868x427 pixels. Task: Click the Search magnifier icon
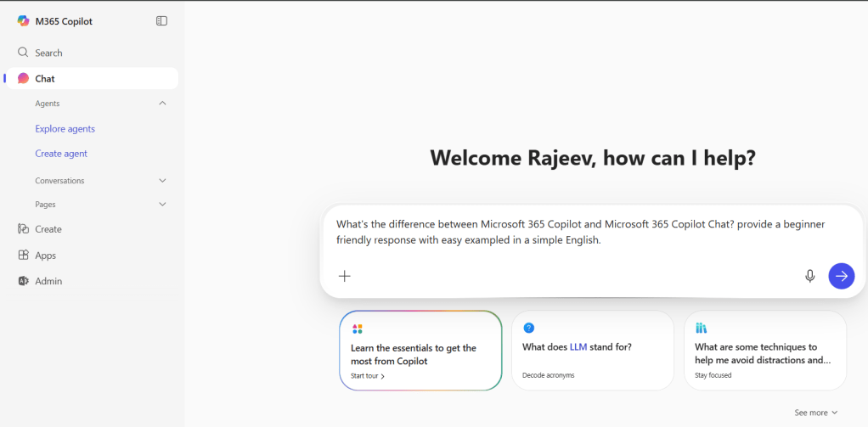(x=24, y=53)
